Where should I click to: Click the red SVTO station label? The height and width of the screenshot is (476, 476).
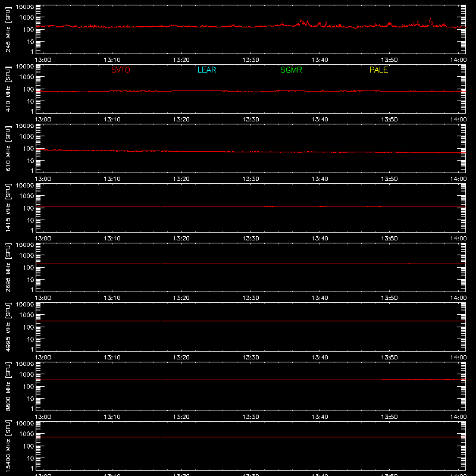[121, 70]
